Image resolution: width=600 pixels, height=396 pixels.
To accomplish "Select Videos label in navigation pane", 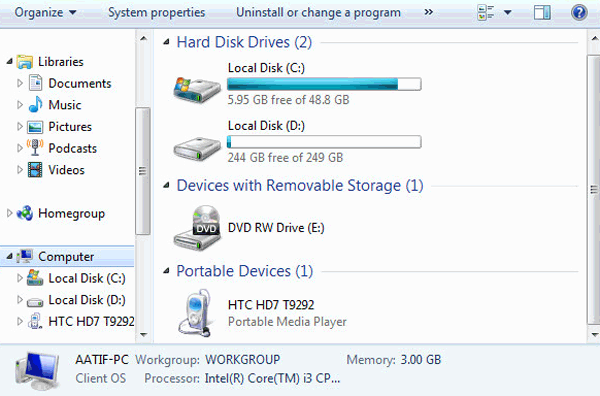I will tap(66, 169).
